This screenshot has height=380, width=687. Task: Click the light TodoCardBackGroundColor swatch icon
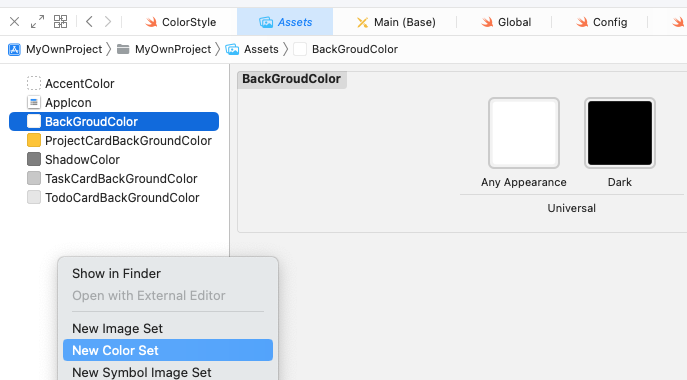pos(34,197)
